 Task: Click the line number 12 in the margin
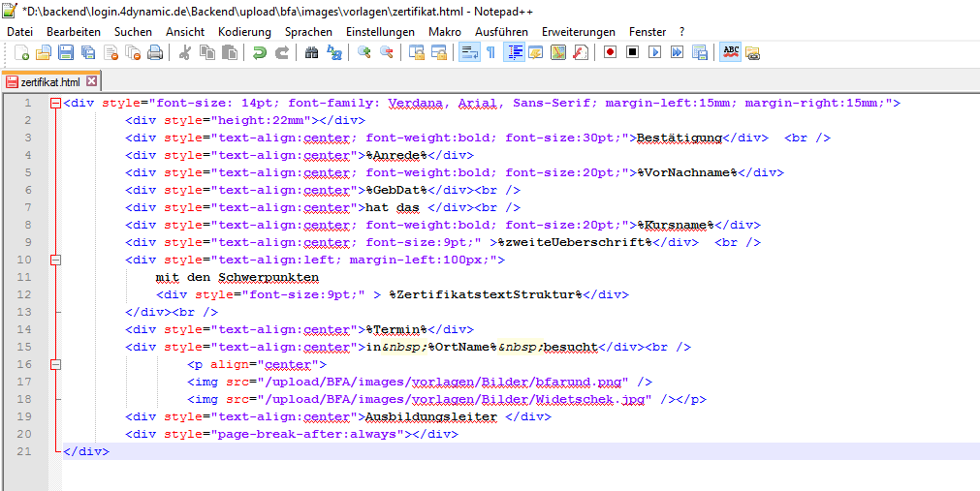click(26, 294)
